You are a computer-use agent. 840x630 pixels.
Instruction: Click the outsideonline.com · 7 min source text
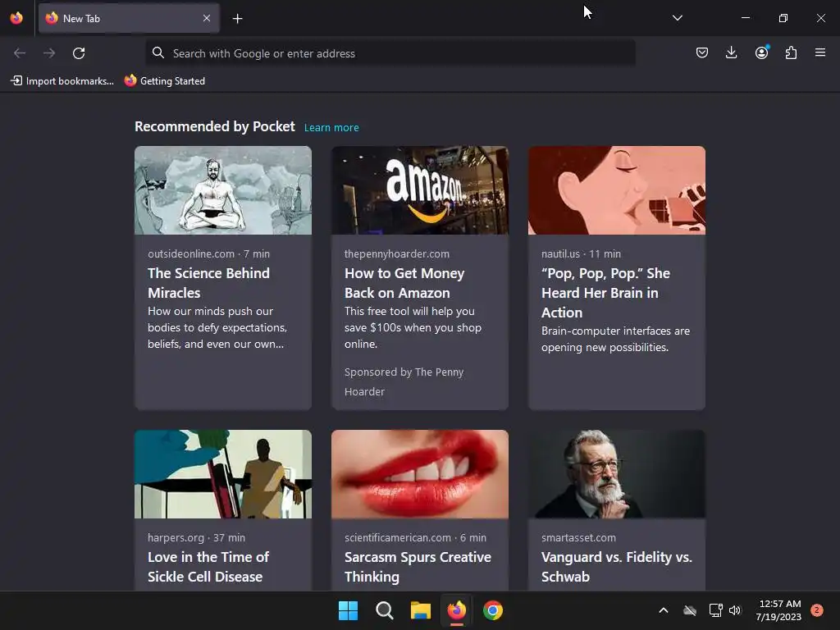[209, 254]
